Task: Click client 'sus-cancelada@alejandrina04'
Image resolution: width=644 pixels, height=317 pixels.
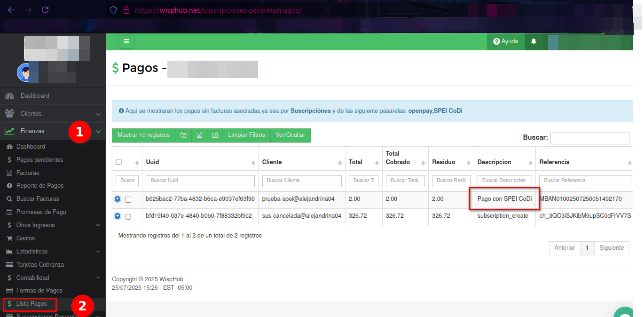Action: pos(301,216)
